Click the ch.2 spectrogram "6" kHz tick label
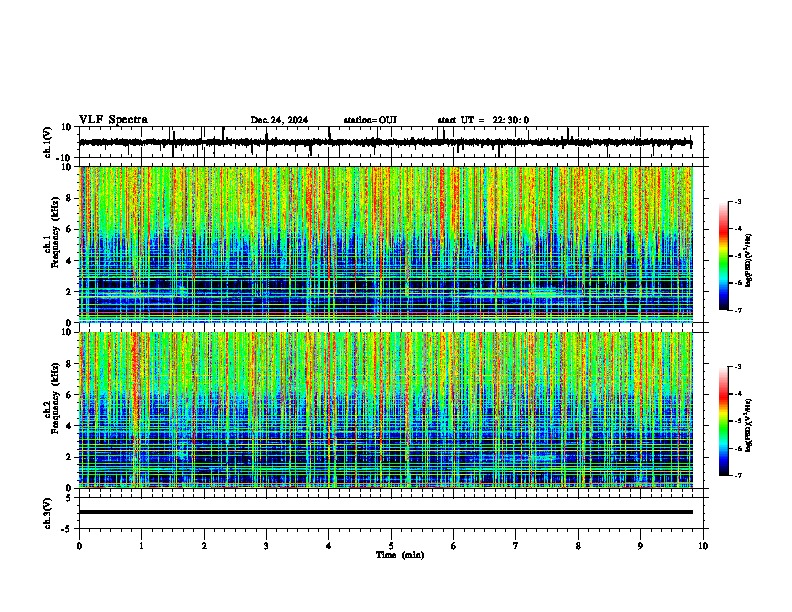The width and height of the screenshot is (792, 612). click(x=69, y=395)
